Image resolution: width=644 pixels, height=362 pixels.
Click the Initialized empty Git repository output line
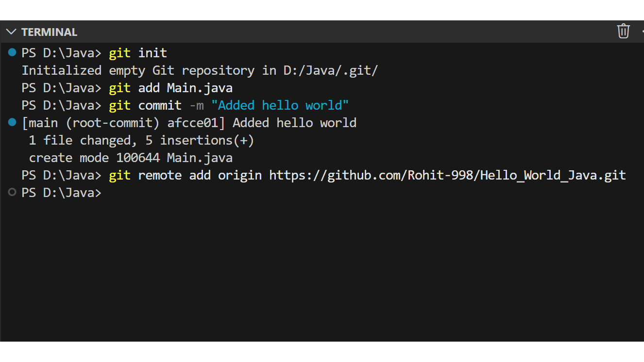coord(199,70)
